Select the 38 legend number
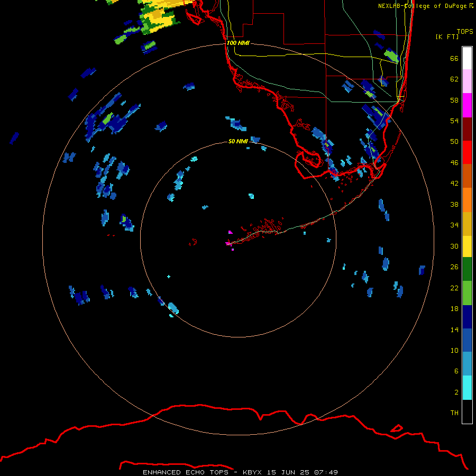The width and height of the screenshot is (476, 476). (x=454, y=204)
